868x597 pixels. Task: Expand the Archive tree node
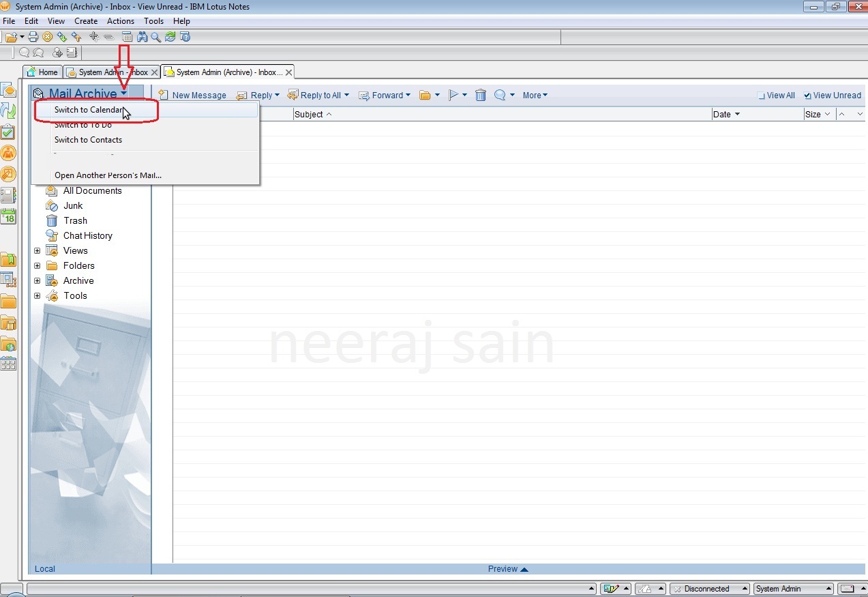(x=38, y=280)
